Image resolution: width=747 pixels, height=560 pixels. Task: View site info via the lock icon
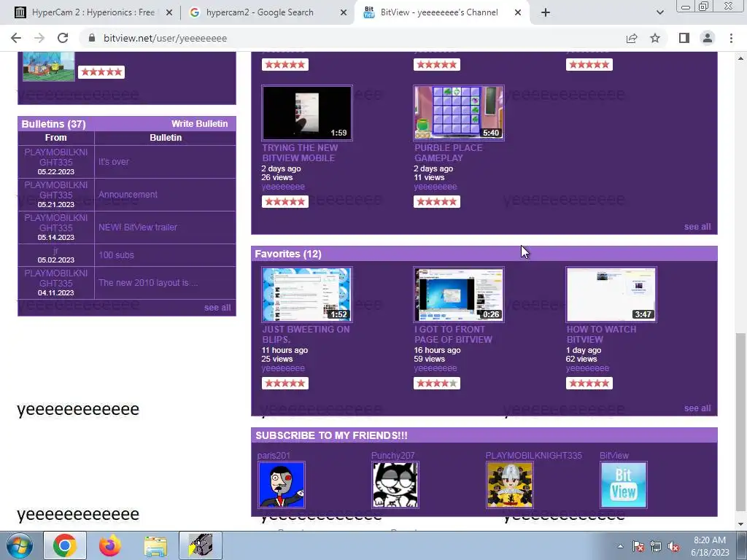pos(92,38)
